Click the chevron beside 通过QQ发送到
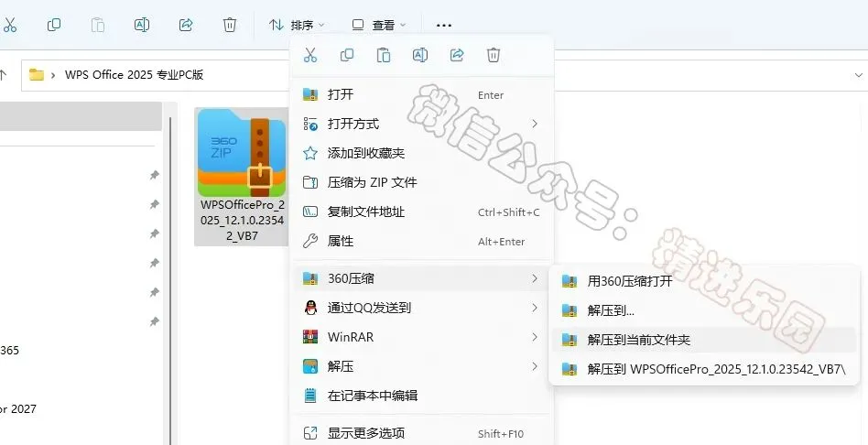The width and height of the screenshot is (868, 445). coord(534,308)
